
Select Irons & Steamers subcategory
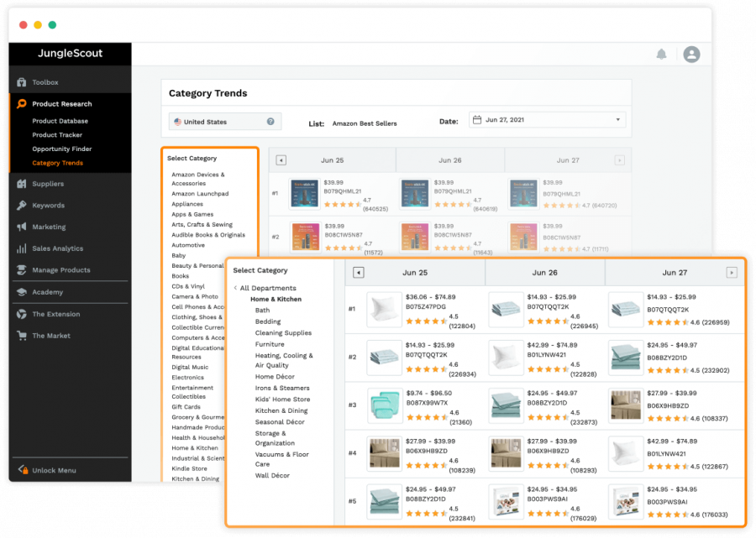[x=282, y=389]
